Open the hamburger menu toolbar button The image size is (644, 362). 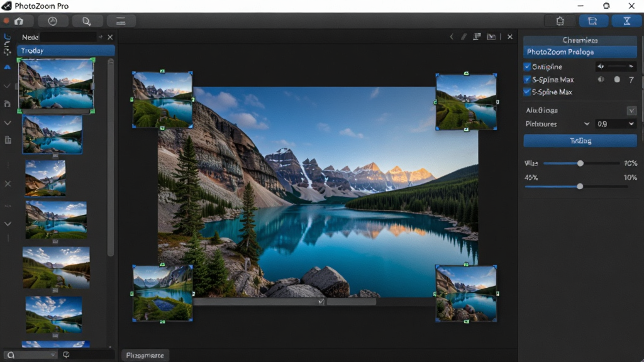[x=121, y=21]
